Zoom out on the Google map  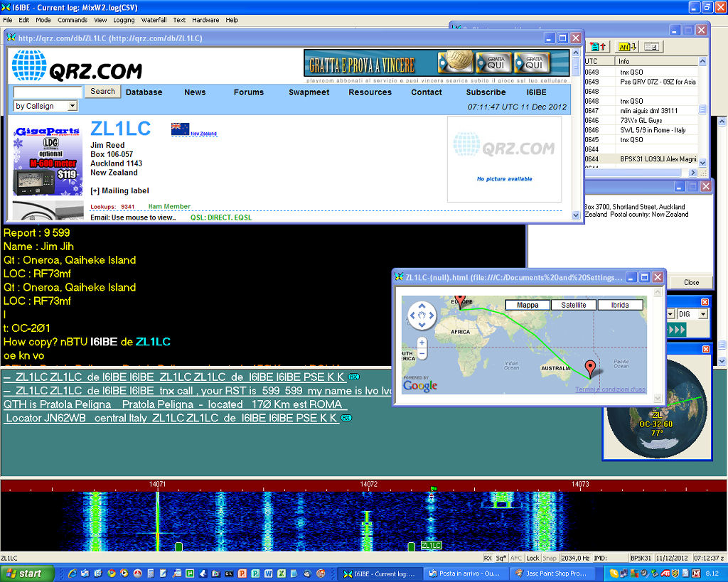(422, 353)
